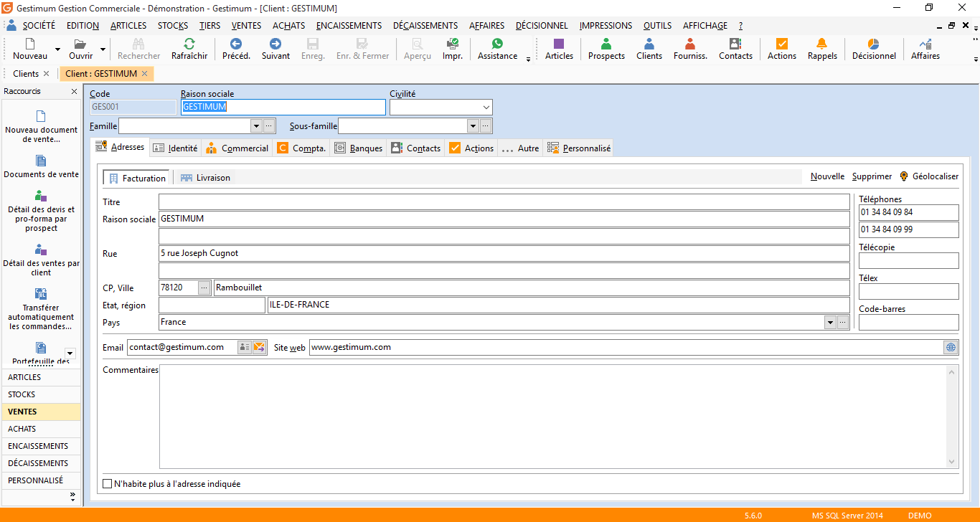
Task: Open the VENTES menu
Action: click(x=246, y=26)
